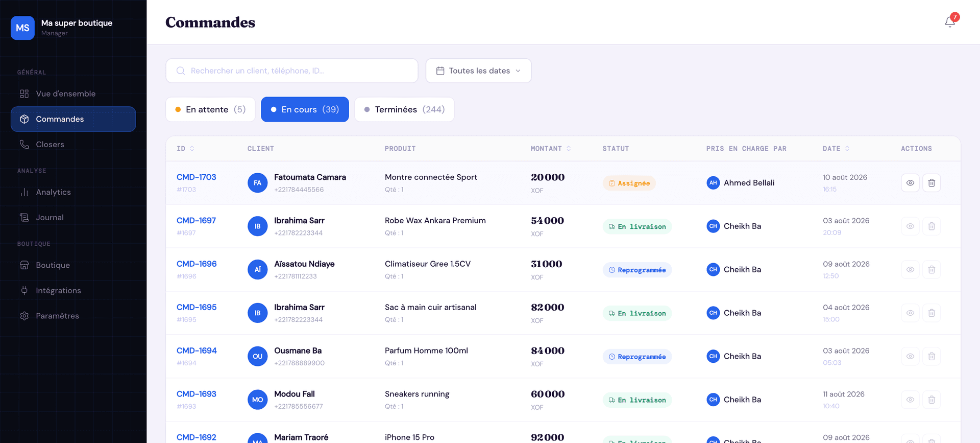The height and width of the screenshot is (443, 980).
Task: Navigate to Analytics in sidebar
Action: 73,192
